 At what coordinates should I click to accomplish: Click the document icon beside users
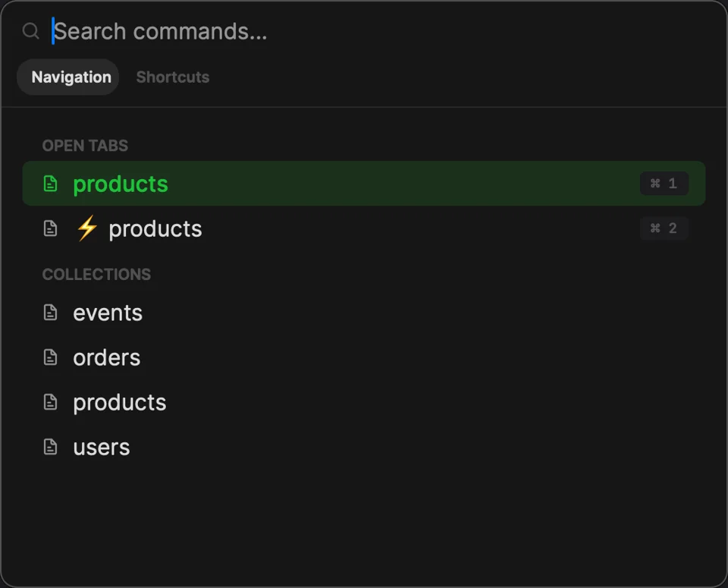tap(50, 448)
